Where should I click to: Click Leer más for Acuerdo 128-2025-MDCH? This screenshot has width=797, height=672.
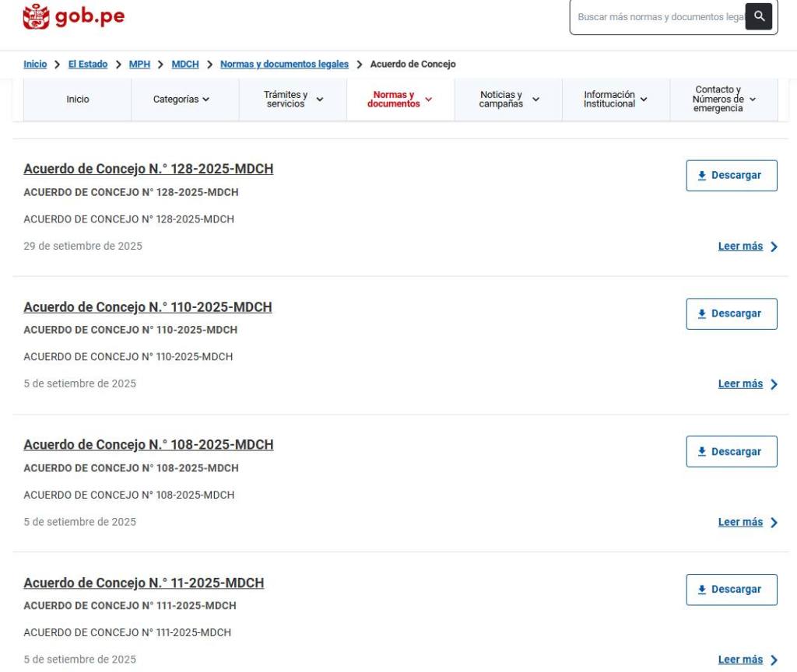(x=746, y=247)
